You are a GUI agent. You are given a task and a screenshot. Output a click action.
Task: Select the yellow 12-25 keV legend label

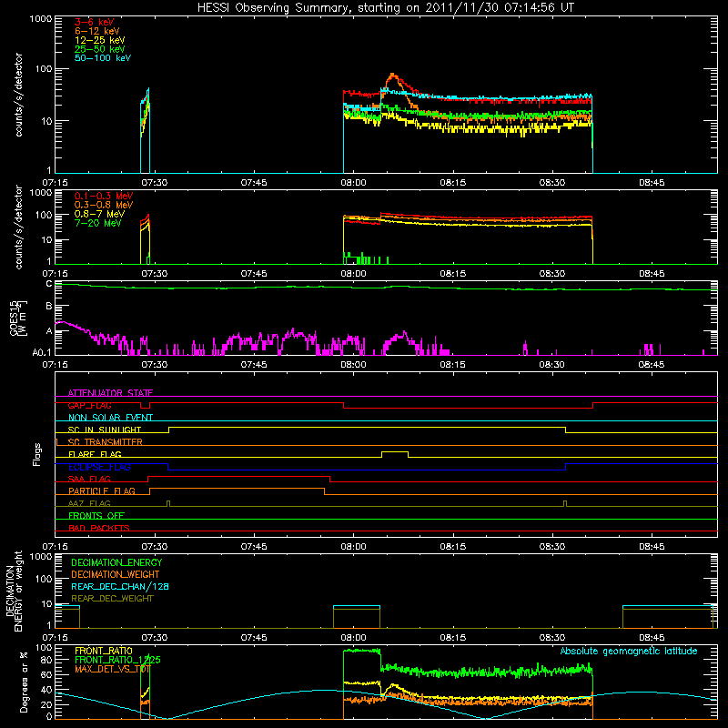pos(99,40)
